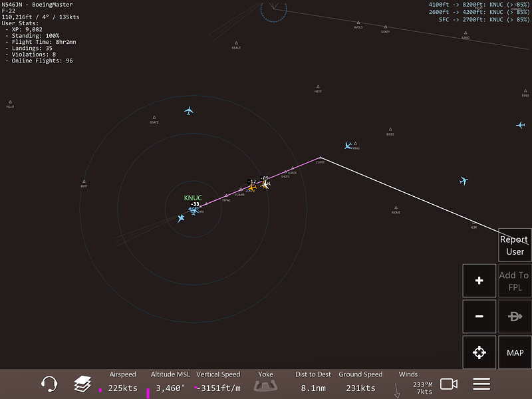532x399 pixels.
Task: Select the KNUC airport label
Action: coord(193,198)
